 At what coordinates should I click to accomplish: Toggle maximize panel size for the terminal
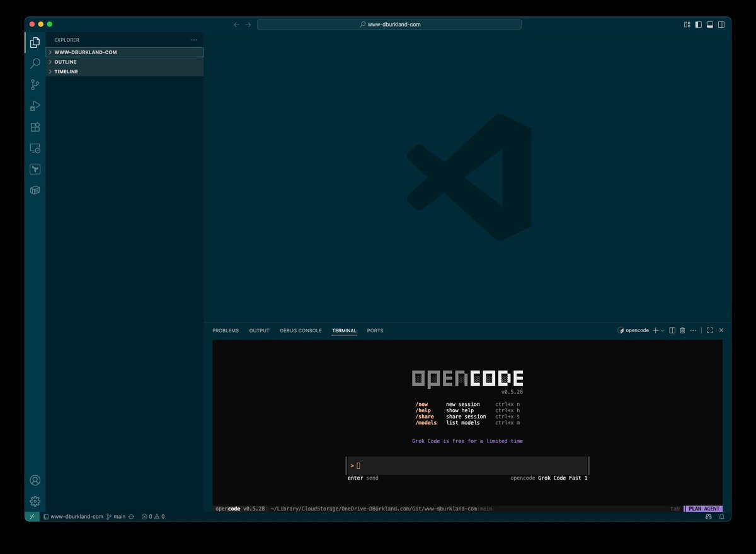(709, 330)
